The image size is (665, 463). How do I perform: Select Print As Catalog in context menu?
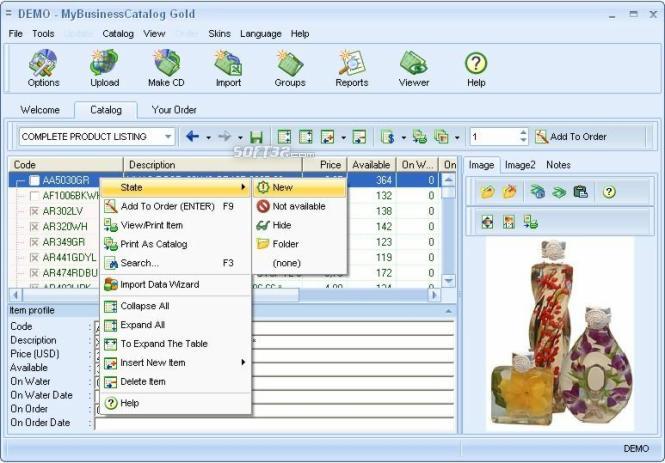pyautogui.click(x=176, y=244)
